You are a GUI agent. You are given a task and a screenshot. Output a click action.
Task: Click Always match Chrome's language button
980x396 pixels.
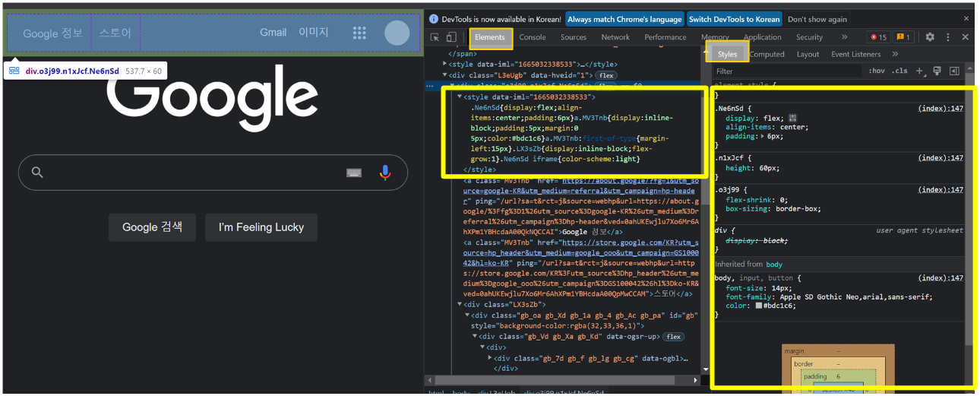click(x=624, y=19)
